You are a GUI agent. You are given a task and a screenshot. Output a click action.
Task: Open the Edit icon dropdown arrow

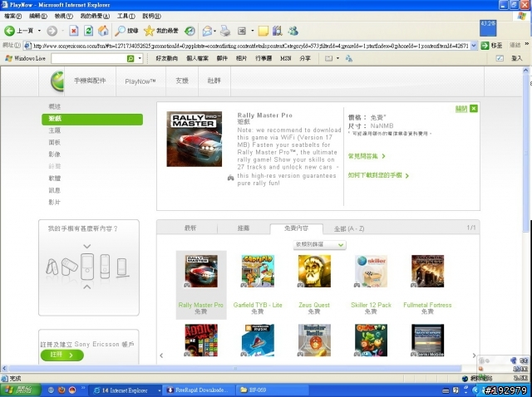point(252,31)
